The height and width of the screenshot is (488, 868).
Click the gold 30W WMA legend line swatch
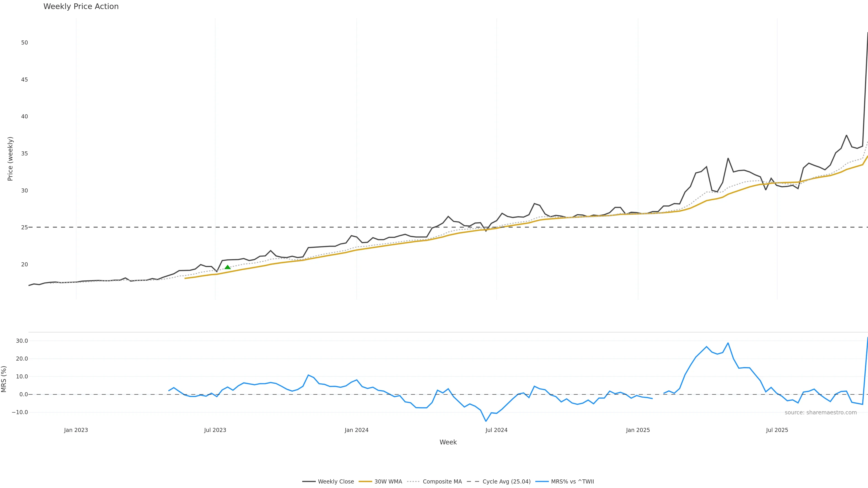pyautogui.click(x=365, y=482)
